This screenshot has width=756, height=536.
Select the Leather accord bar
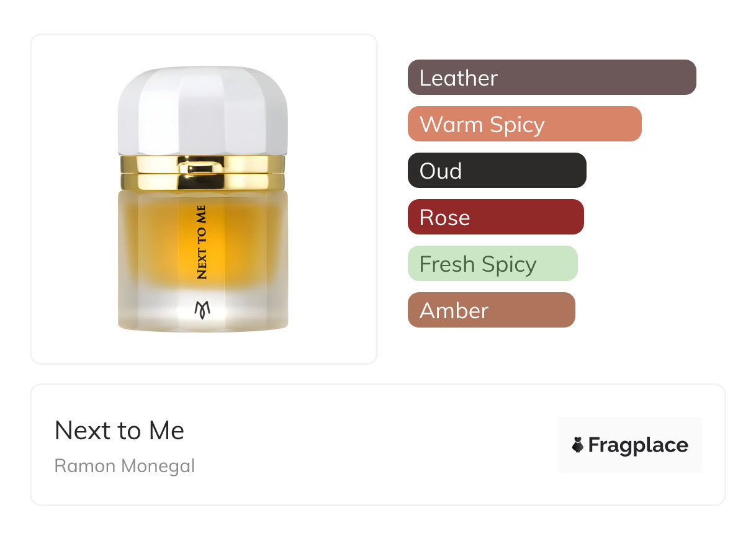coord(552,78)
